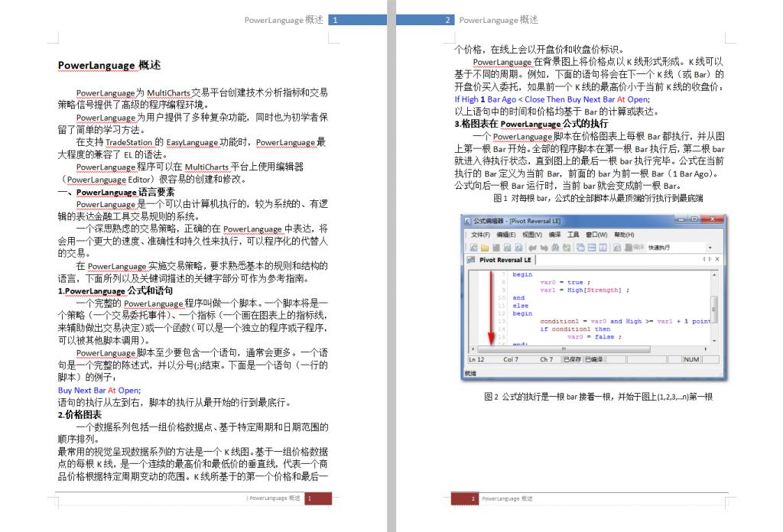Click the tab scroll right arrow
The width and height of the screenshot is (783, 532).
pos(710,259)
